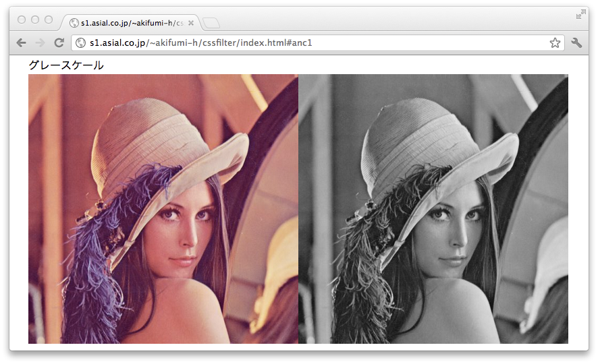Reload the current page
Viewport: 598px width, 364px height.
[x=59, y=42]
